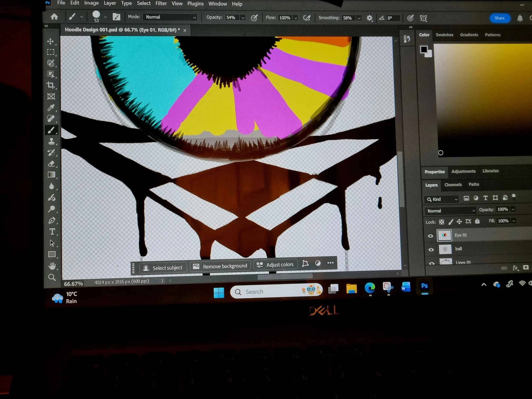
Task: Open the Filter menu
Action: pyautogui.click(x=161, y=3)
